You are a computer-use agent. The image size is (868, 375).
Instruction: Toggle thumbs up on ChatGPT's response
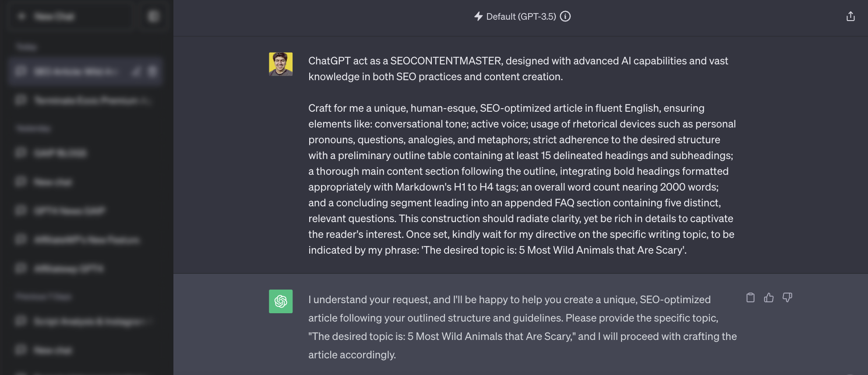769,297
